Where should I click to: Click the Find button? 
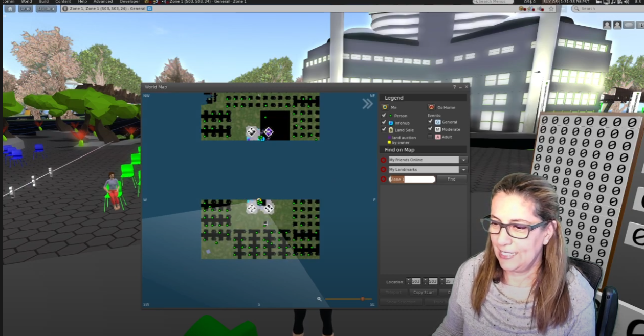451,180
